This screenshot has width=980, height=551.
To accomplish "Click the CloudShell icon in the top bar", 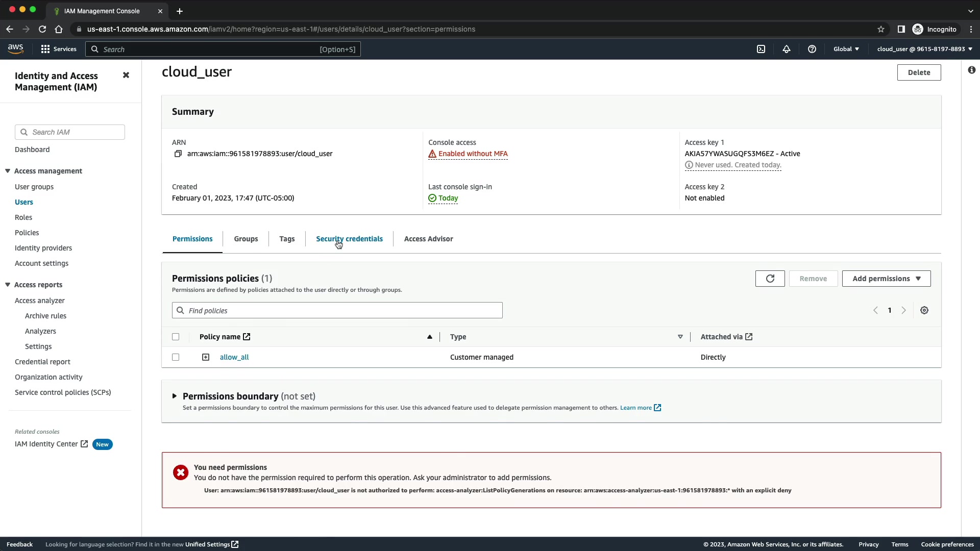I will click(761, 49).
